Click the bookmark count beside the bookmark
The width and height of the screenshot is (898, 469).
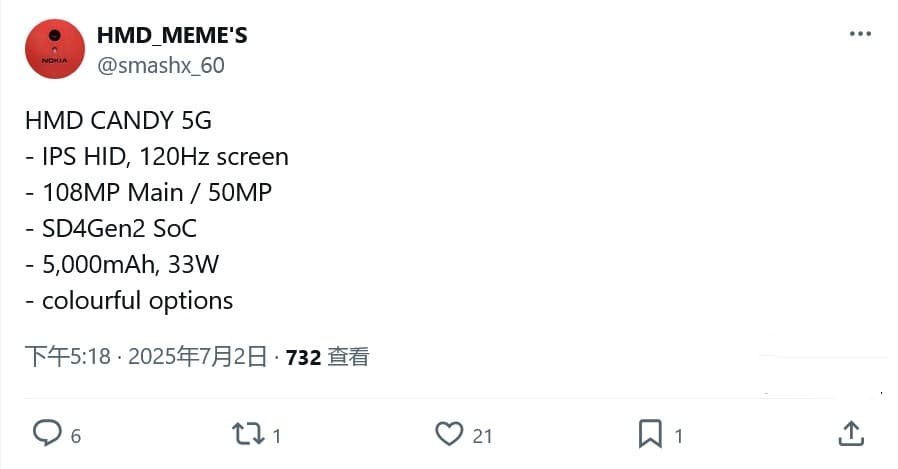(679, 436)
